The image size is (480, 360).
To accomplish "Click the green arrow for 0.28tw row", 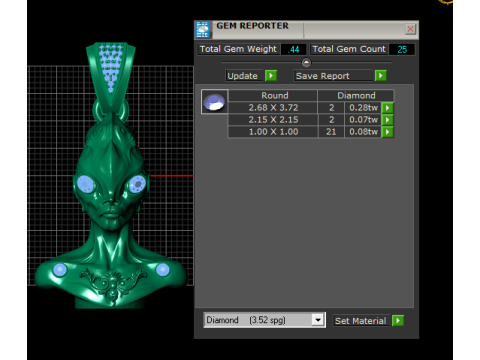I will pos(387,108).
